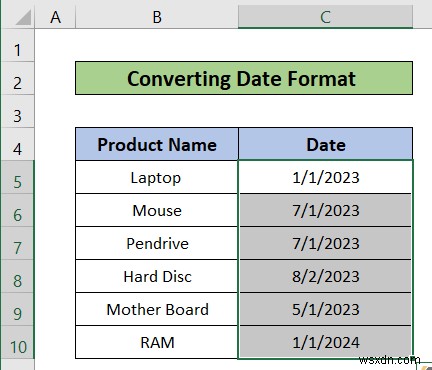Select the 'Mouse' cell
The height and width of the screenshot is (370, 432).
(157, 210)
